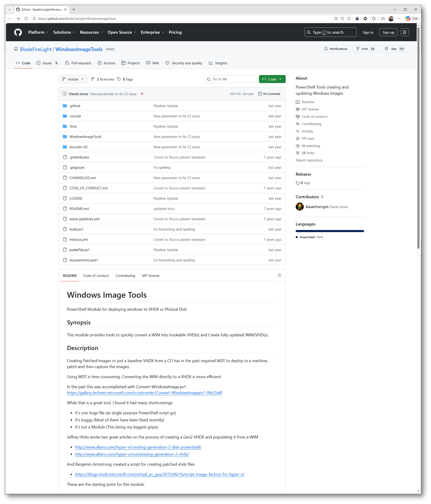Viewport: 431px width, 504px height.
Task: Open the browser favorites list icon
Action: (383, 19)
